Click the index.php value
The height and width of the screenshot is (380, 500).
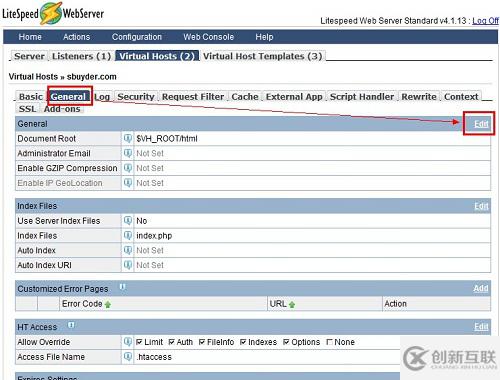[x=154, y=236]
